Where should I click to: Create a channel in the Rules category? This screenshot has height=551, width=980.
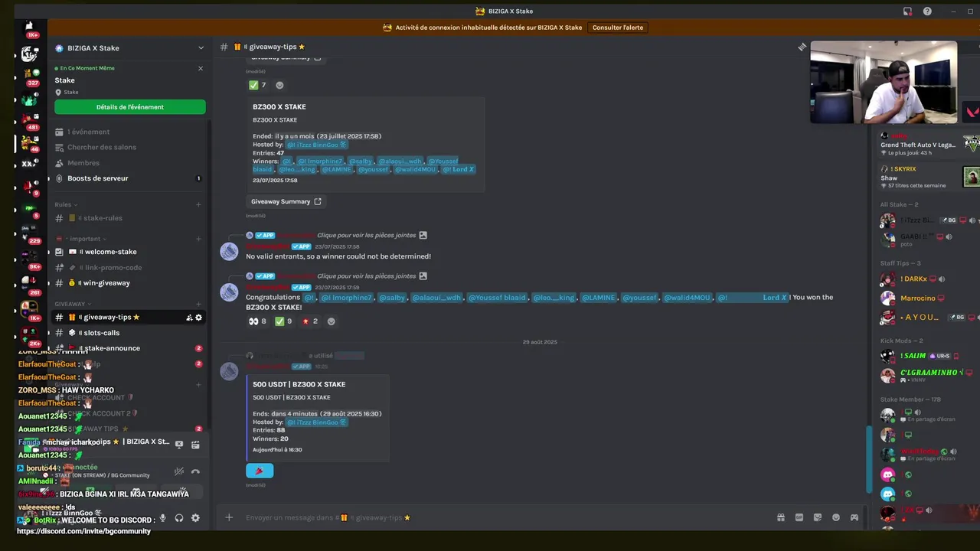198,204
